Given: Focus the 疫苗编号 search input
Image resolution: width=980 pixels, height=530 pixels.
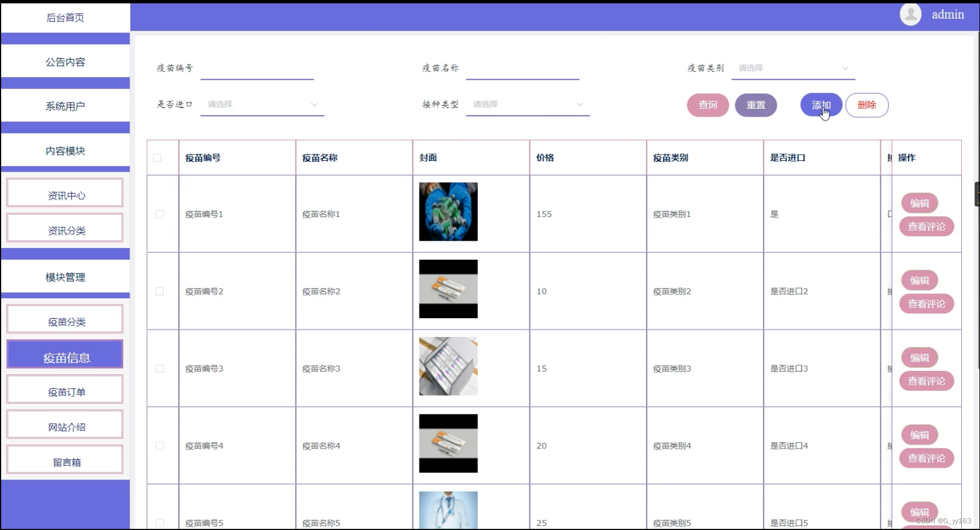Looking at the screenshot, I should coord(257,69).
